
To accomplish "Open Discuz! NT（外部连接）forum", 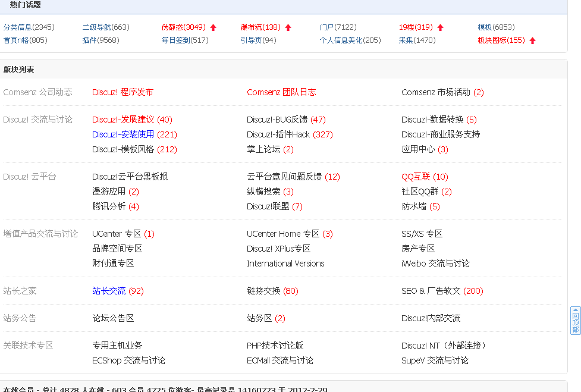I will tap(444, 346).
